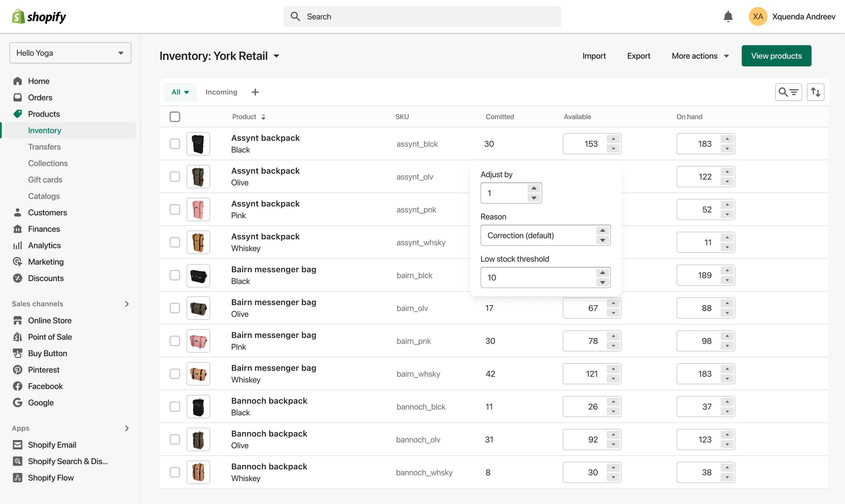This screenshot has width=845, height=504.
Task: Click the View products button
Action: [776, 56]
